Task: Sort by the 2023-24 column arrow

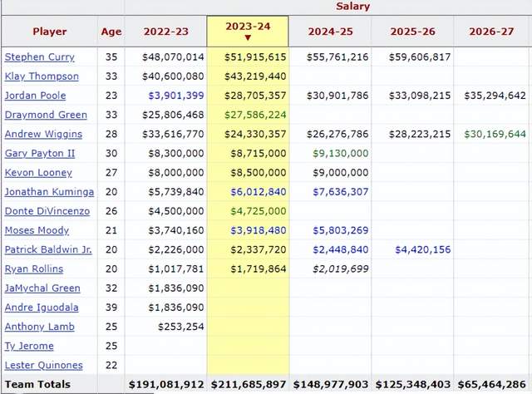Action: click(248, 37)
